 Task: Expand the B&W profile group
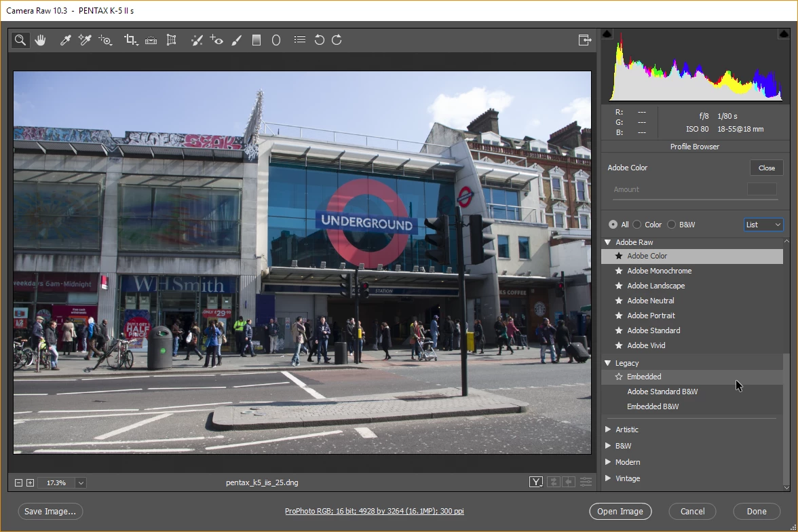tap(608, 446)
